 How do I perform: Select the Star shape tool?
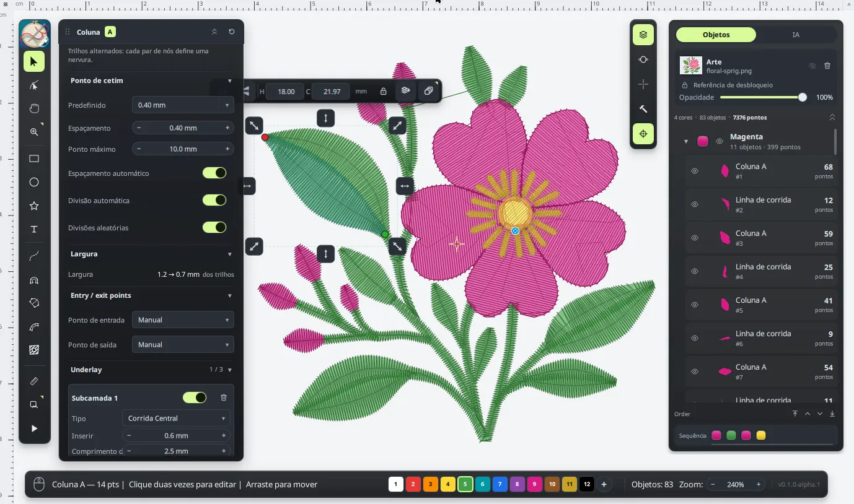coord(34,206)
